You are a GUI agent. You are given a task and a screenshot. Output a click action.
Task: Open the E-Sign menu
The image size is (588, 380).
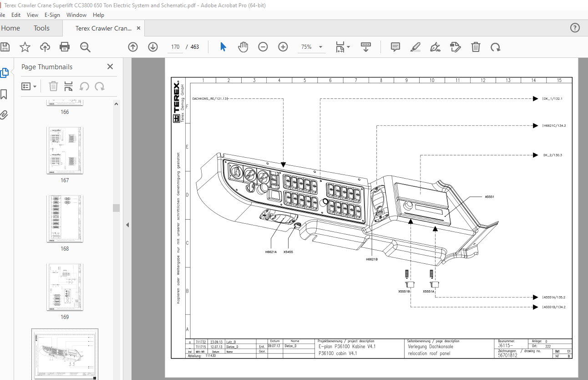52,15
